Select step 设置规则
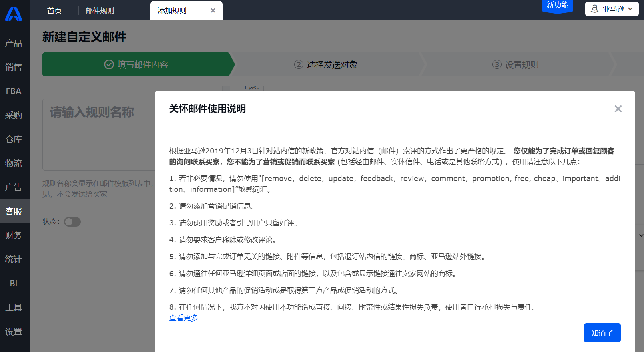Viewport: 644px width, 352px height. coord(515,64)
